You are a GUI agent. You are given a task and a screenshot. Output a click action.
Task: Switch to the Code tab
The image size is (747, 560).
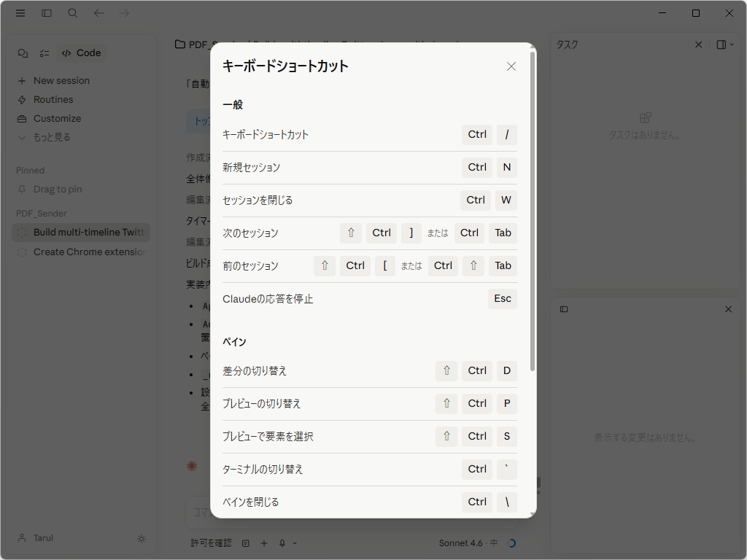point(80,52)
